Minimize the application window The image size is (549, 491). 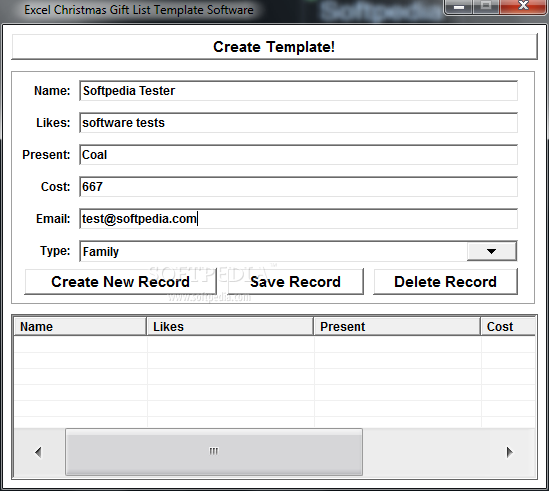tap(459, 6)
